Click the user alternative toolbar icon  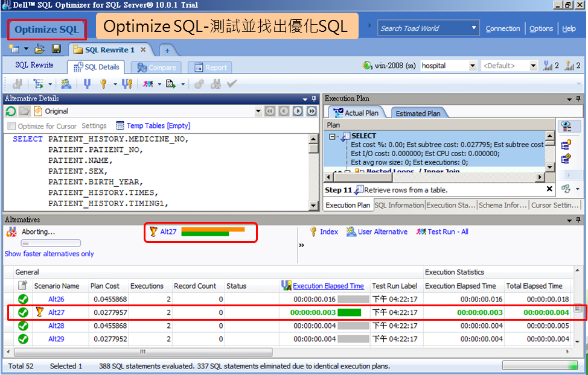point(66,84)
